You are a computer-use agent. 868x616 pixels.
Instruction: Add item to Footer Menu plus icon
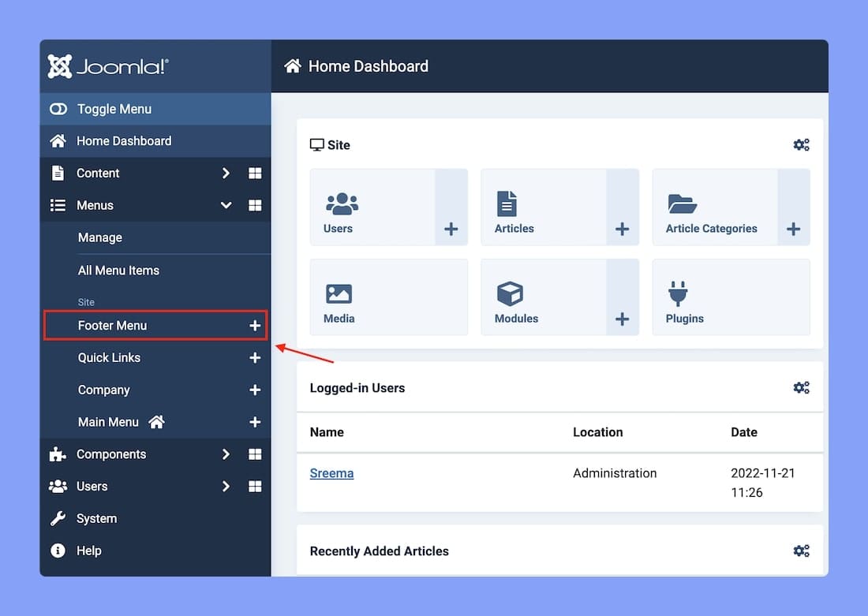point(255,326)
